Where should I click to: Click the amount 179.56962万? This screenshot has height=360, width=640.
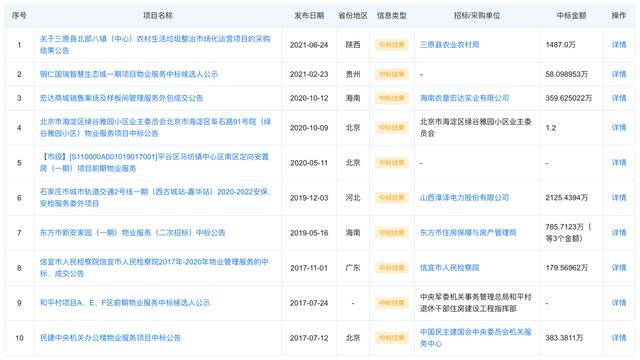coord(567,268)
